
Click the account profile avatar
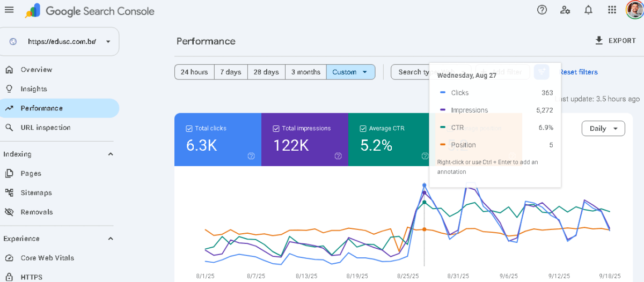(x=634, y=10)
